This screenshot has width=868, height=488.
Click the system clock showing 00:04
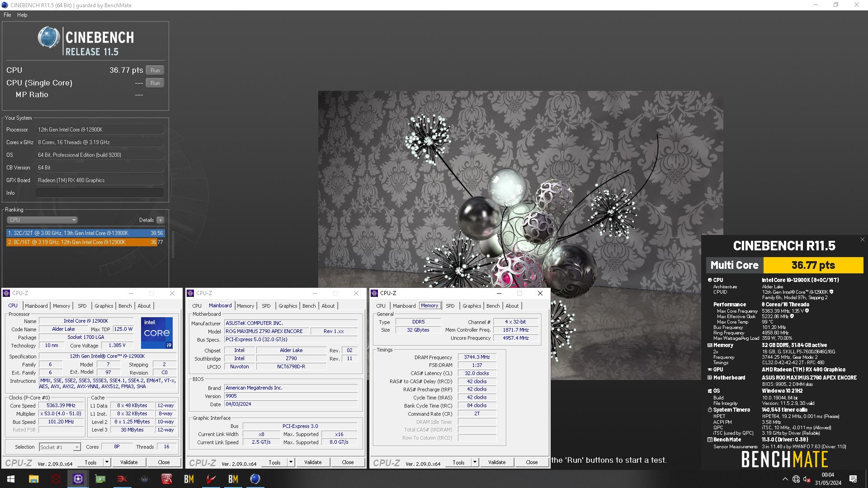(828, 475)
